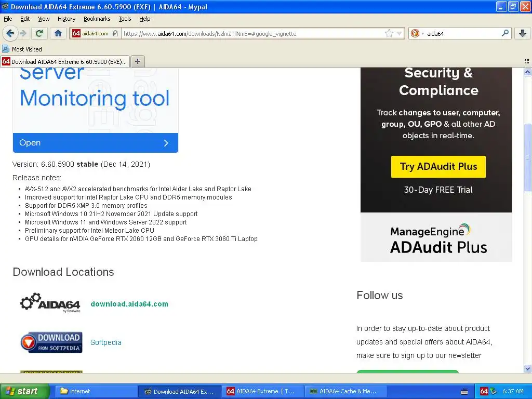Screen dimensions: 532x399
Task: Click the vertical scrollbar thumb
Action: tap(527, 157)
